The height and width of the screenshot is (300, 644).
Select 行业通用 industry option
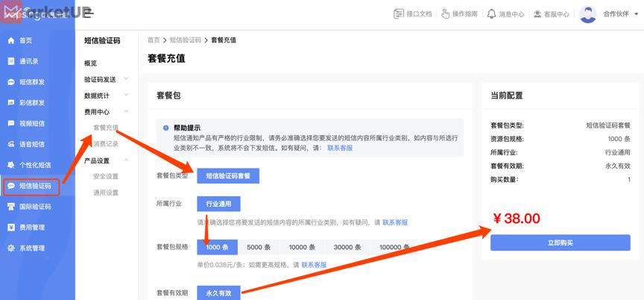(x=218, y=204)
